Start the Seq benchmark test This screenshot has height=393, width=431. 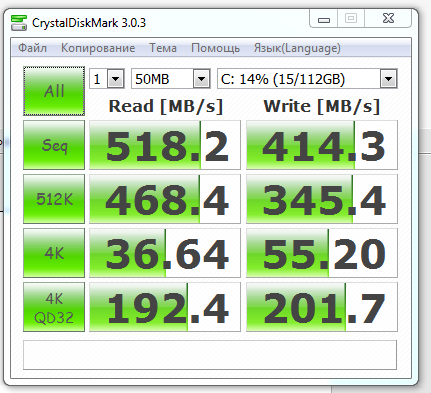pos(54,145)
